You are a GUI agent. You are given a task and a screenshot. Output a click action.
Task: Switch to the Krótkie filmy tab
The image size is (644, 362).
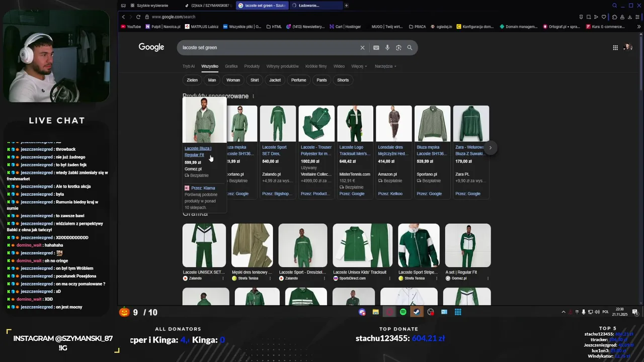click(316, 66)
